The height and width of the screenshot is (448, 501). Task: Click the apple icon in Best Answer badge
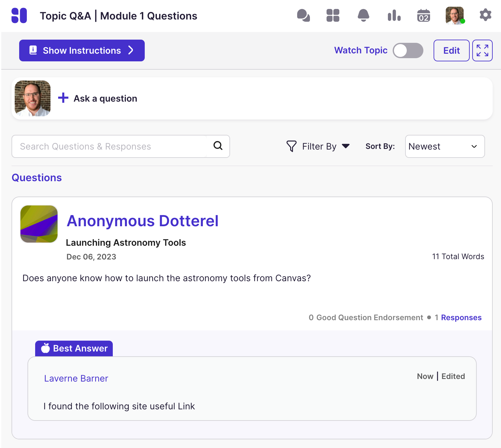pyautogui.click(x=46, y=348)
